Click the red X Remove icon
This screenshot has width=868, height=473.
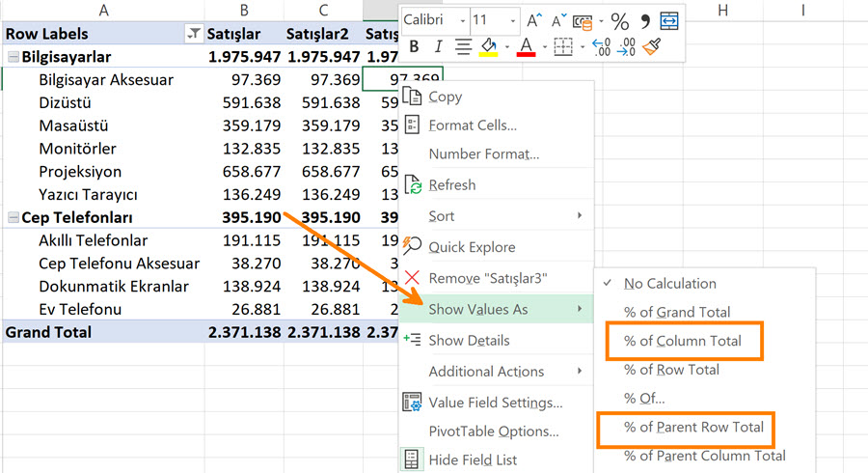412,277
